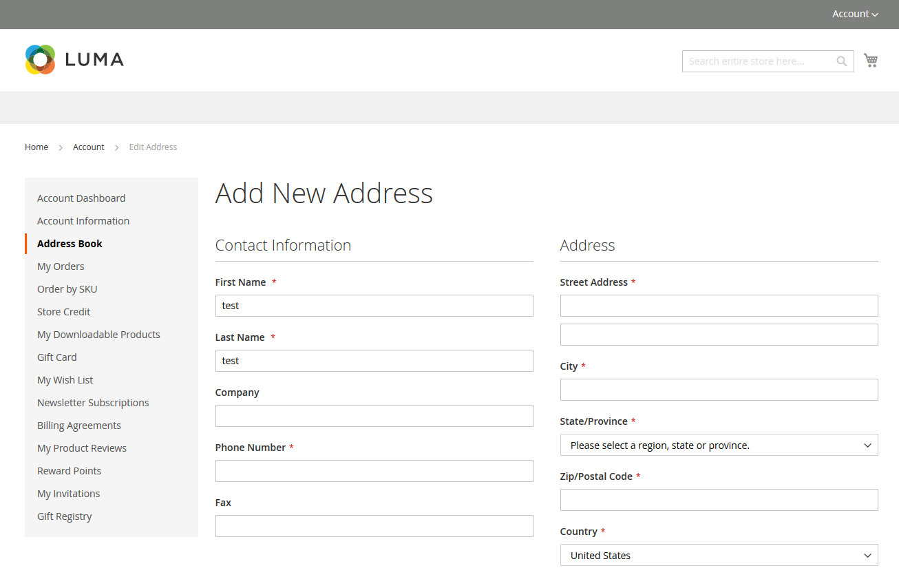Focus the Phone Number field
The width and height of the screenshot is (899, 588).
tap(374, 471)
